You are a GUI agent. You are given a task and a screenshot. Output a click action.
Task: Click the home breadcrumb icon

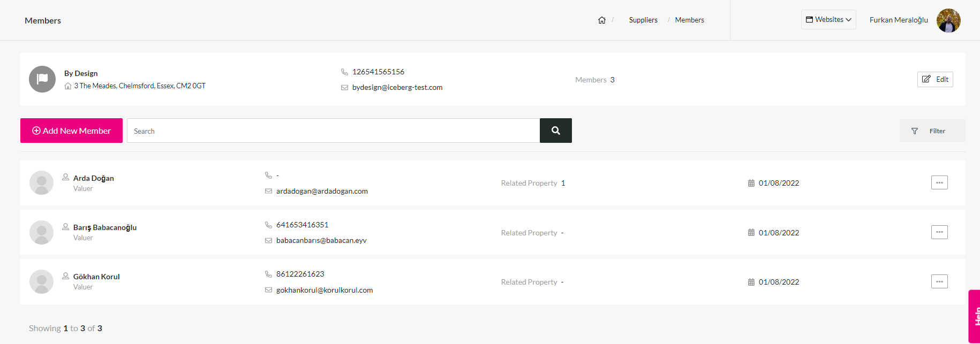tap(601, 20)
